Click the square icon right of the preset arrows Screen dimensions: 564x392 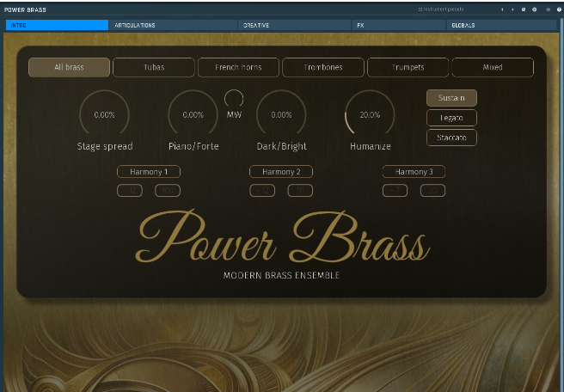524,9
